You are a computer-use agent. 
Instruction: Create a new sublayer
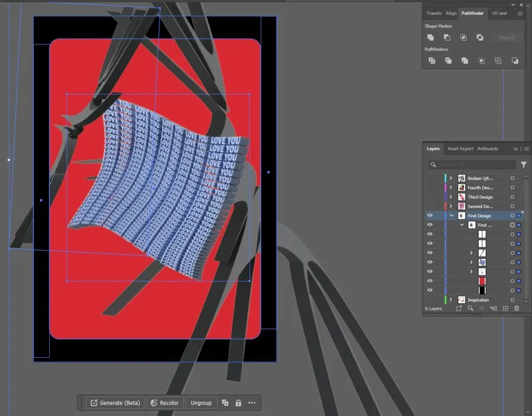493,308
